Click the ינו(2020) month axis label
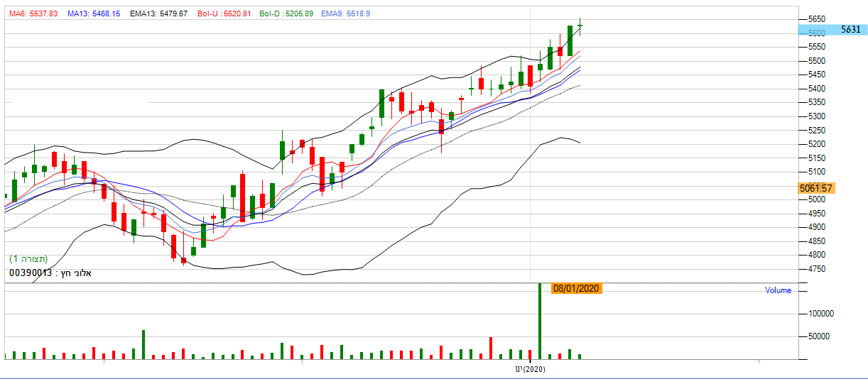Image resolution: width=868 pixels, height=379 pixels. pos(530,369)
